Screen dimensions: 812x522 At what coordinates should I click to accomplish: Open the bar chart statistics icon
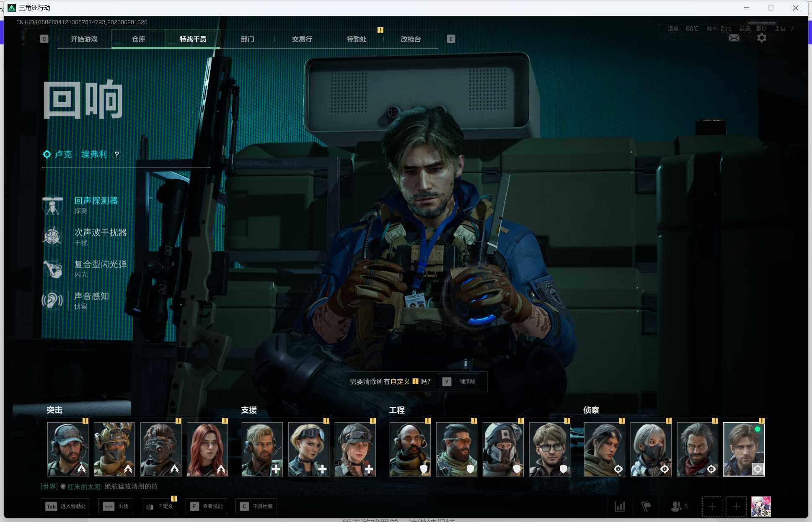click(620, 507)
